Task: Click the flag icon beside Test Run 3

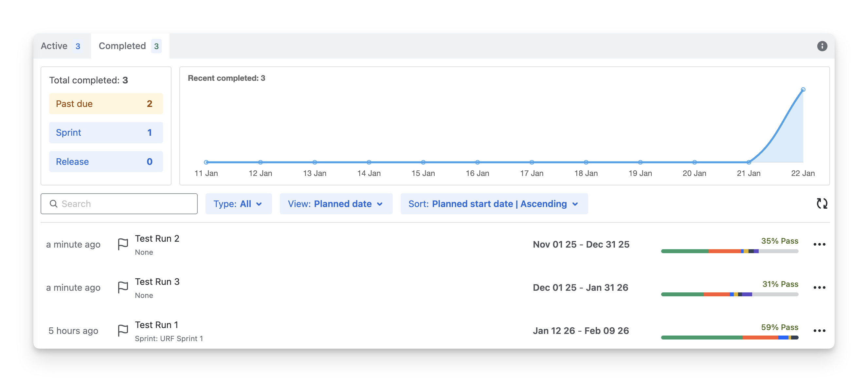Action: tap(123, 287)
